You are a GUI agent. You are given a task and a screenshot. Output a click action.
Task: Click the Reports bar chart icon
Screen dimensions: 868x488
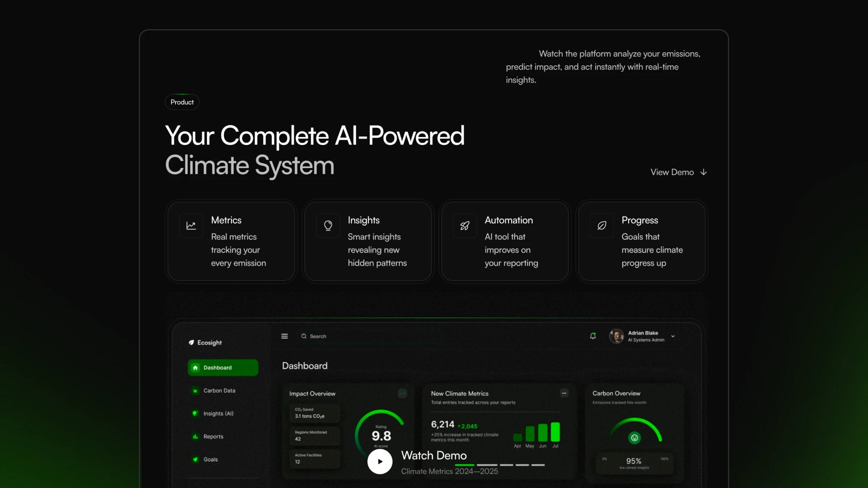195,437
